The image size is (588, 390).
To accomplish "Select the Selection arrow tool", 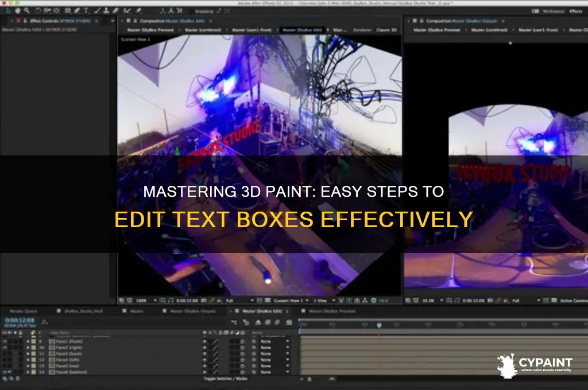I will tap(8, 11).
